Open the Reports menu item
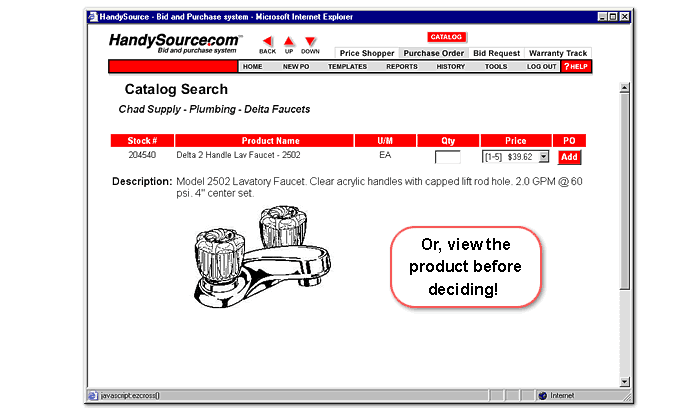Viewport: 686px width, 410px height. pos(401,66)
